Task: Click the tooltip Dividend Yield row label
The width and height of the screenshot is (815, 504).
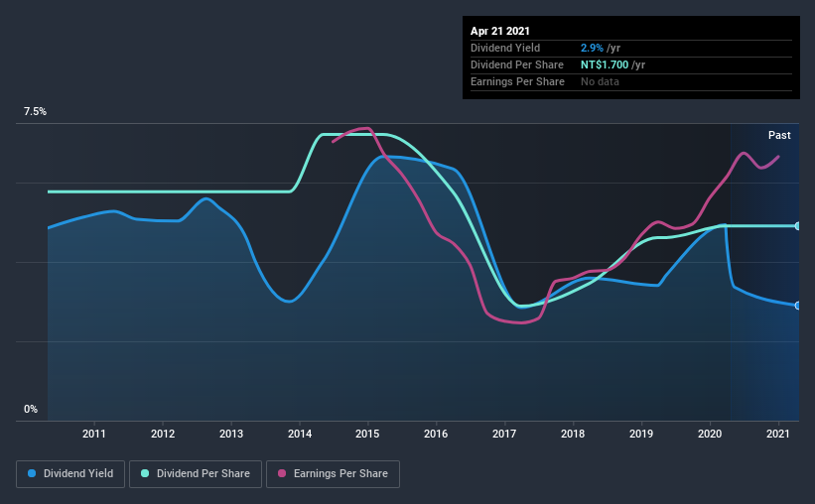Action: pos(505,48)
